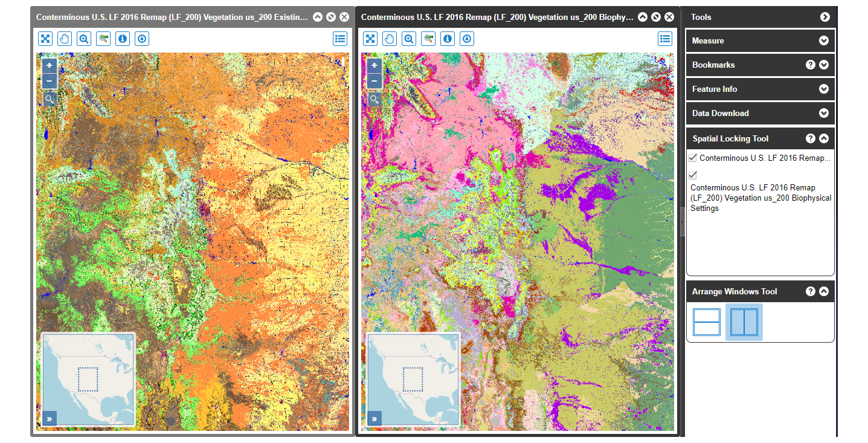Zoom in with plus button on left map

point(50,65)
